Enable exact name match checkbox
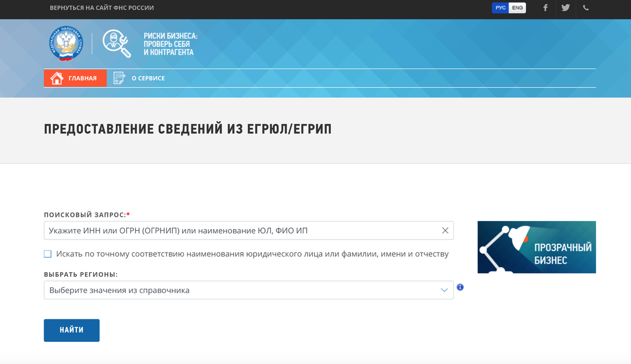 pos(48,254)
